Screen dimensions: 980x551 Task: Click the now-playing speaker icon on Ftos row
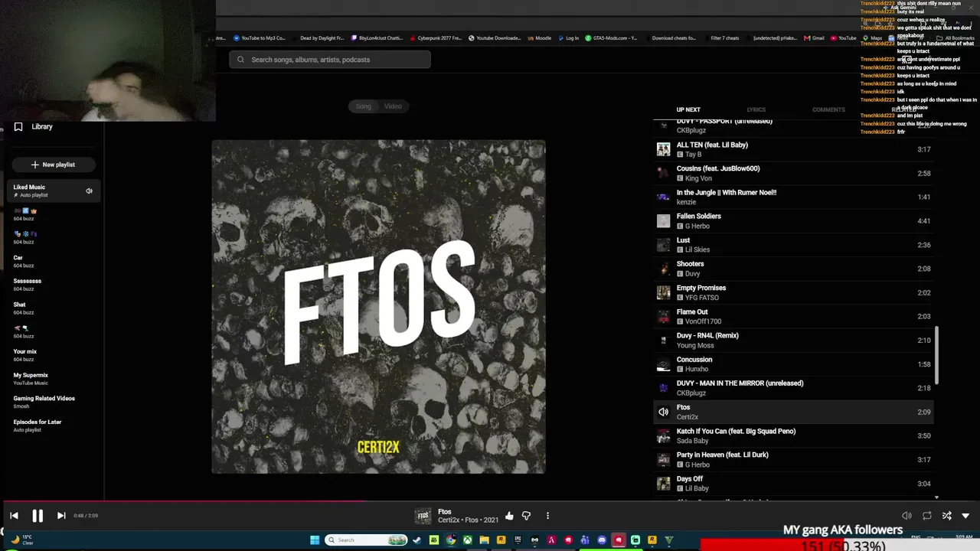pyautogui.click(x=663, y=412)
